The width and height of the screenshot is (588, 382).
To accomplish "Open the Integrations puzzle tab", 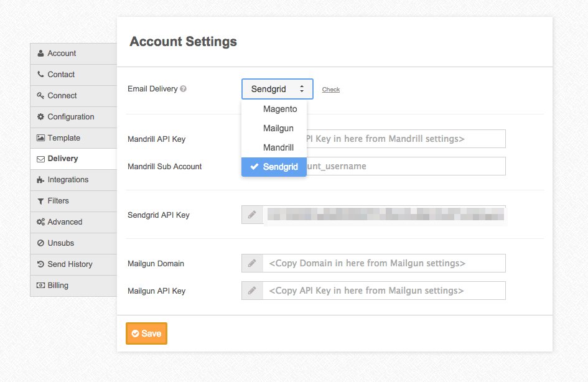I will (73, 180).
